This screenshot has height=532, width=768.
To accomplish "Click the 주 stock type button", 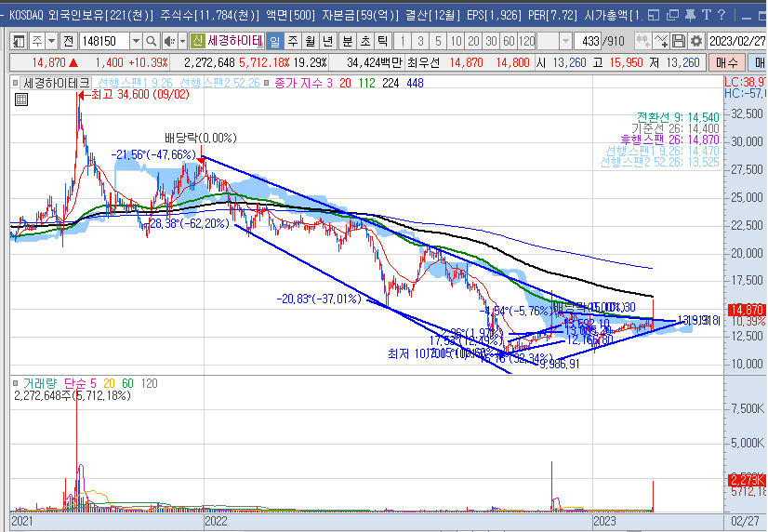I will point(37,41).
